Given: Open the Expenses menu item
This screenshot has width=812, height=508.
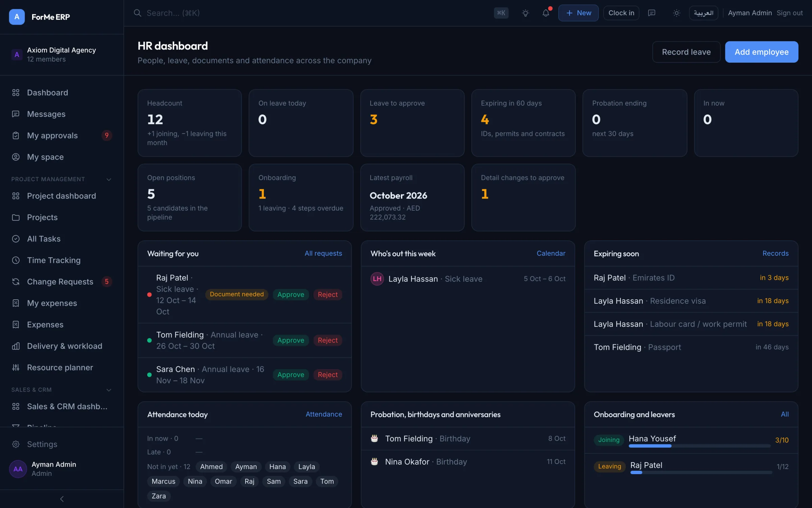Looking at the screenshot, I should 62,324.
